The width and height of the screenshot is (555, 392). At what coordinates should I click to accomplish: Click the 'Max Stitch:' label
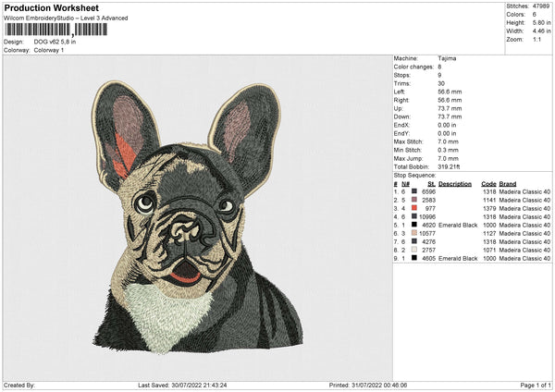tap(409, 141)
